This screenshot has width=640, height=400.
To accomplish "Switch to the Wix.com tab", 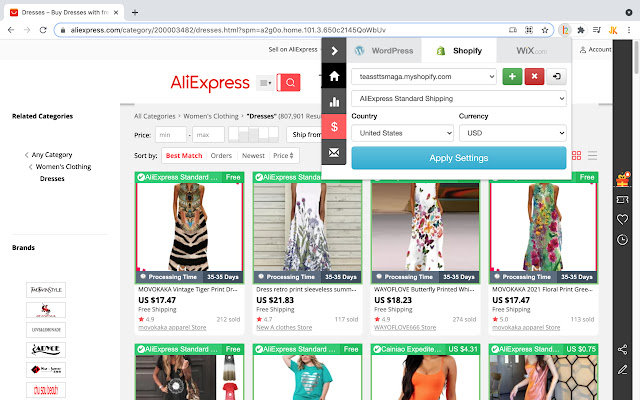I will click(x=532, y=51).
